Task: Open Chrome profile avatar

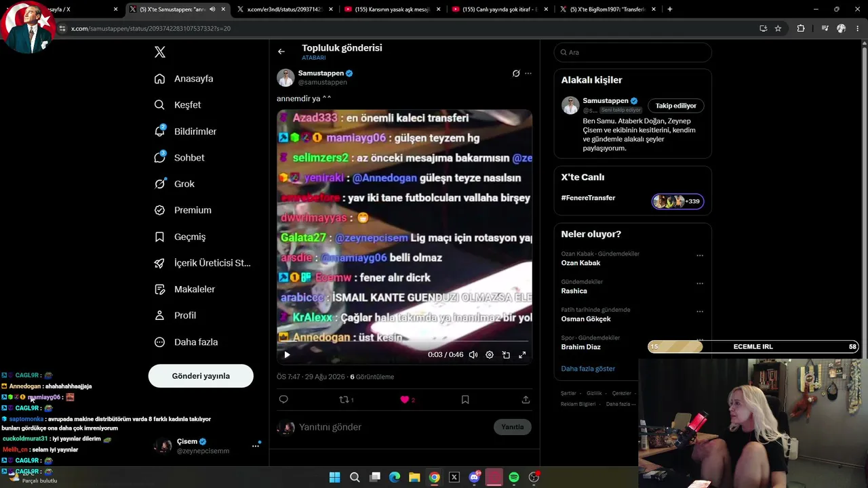Action: (x=842, y=28)
